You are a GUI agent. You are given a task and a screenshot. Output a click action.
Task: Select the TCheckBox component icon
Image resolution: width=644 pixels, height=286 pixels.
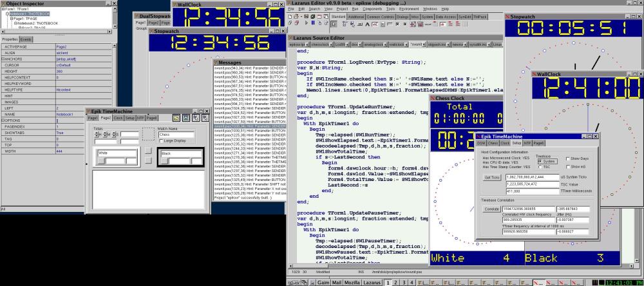tap(397, 24)
